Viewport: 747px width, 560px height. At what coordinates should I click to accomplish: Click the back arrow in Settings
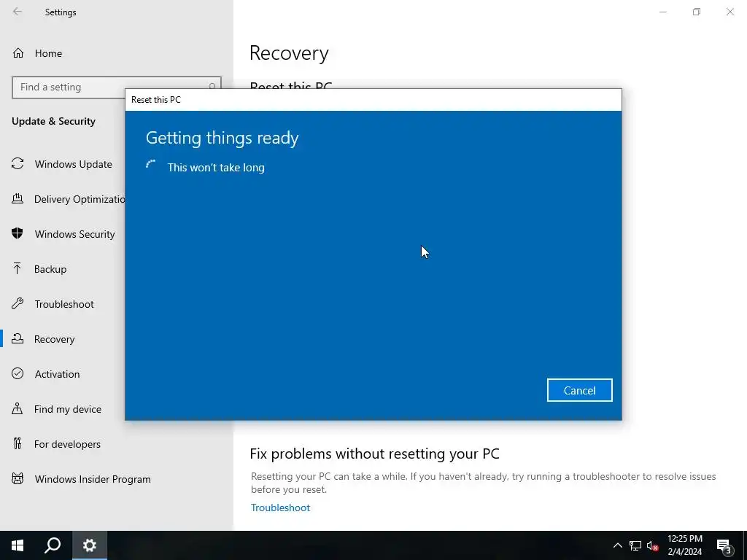(18, 12)
